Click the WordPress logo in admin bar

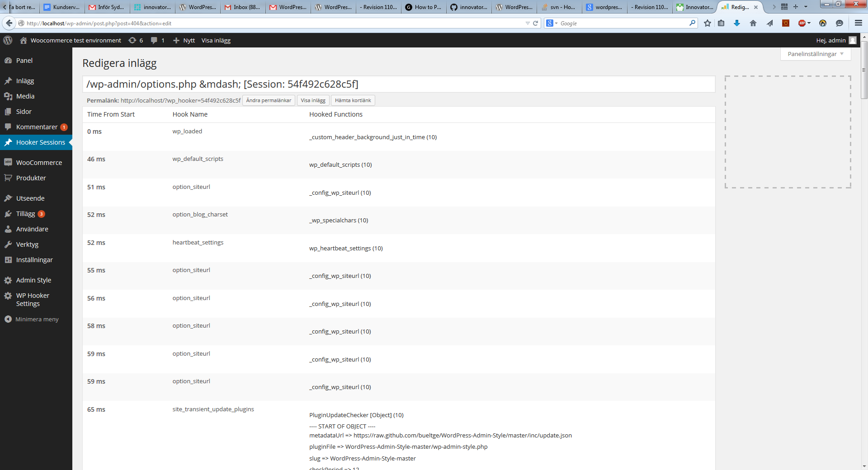(x=8, y=40)
